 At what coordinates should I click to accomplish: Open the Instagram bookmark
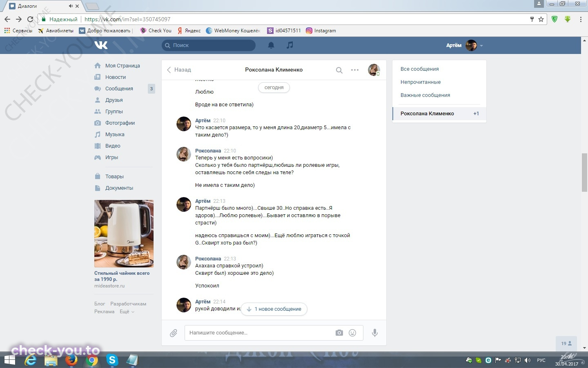[321, 31]
